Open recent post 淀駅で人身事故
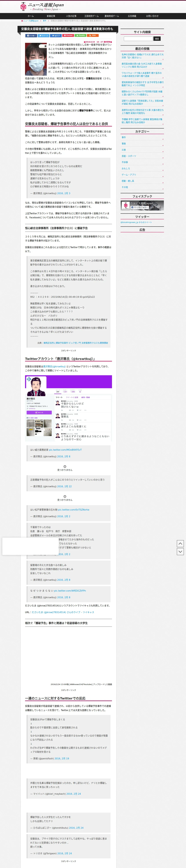This screenshot has height=868, width=186. coord(142,102)
